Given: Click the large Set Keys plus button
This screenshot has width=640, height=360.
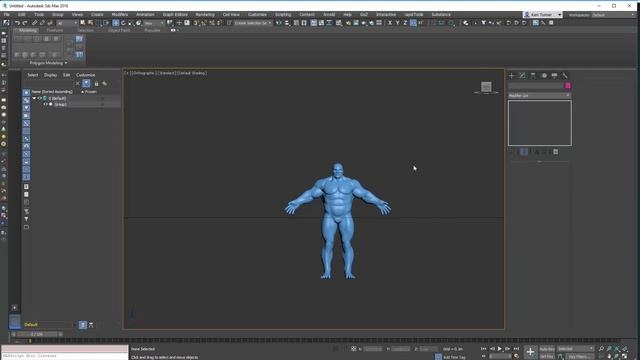Looking at the screenshot, I should pos(530,351).
